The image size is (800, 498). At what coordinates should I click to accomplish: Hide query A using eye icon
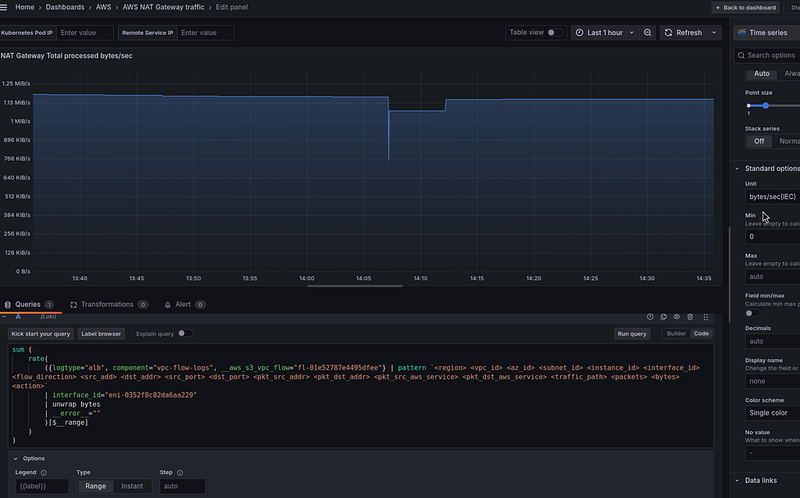pos(677,317)
